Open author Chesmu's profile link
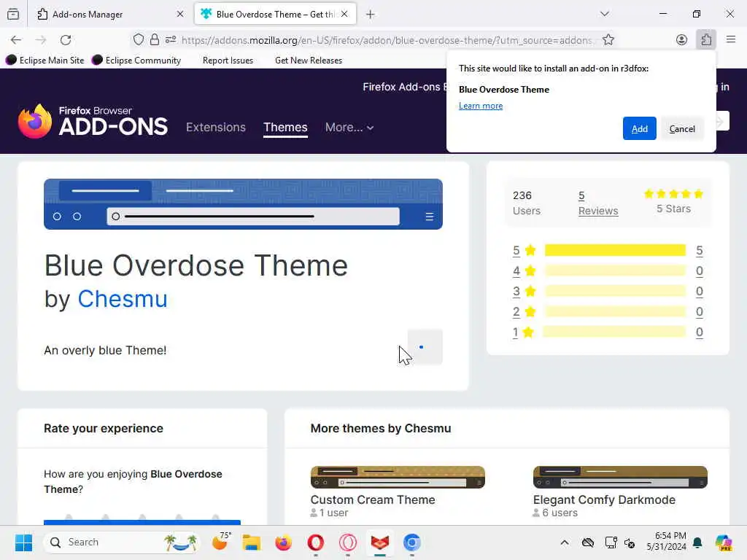The image size is (747, 560). (x=123, y=299)
